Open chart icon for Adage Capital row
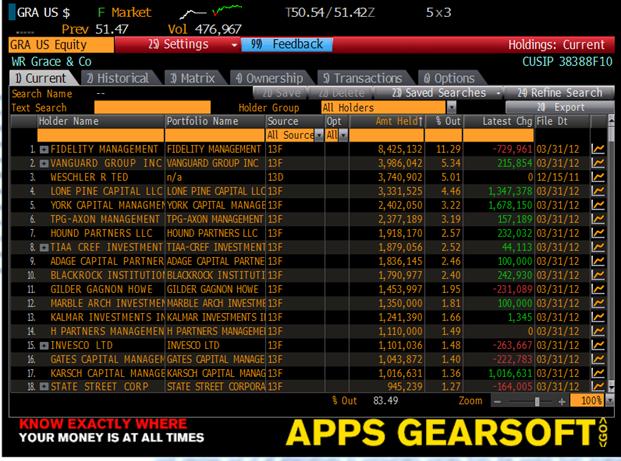This screenshot has height=461, width=621. [598, 261]
